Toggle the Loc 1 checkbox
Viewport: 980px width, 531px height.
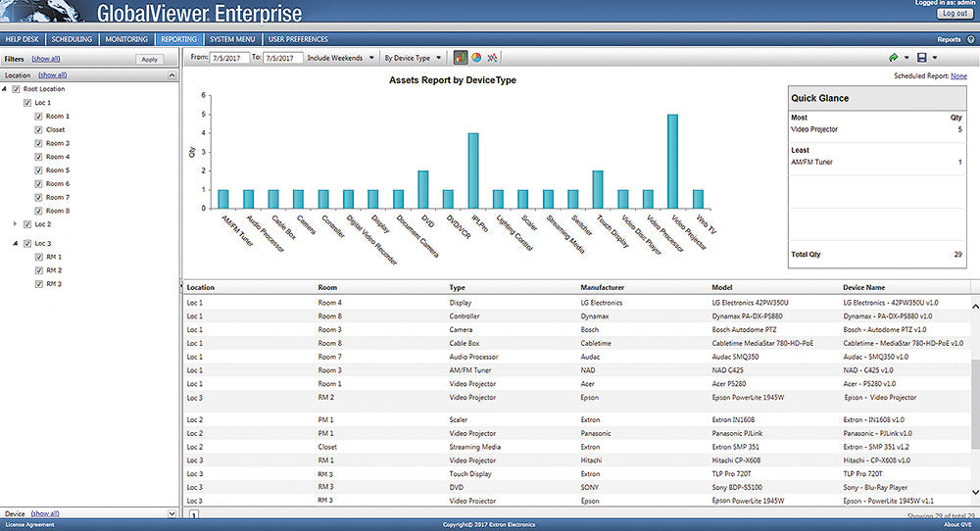click(27, 103)
